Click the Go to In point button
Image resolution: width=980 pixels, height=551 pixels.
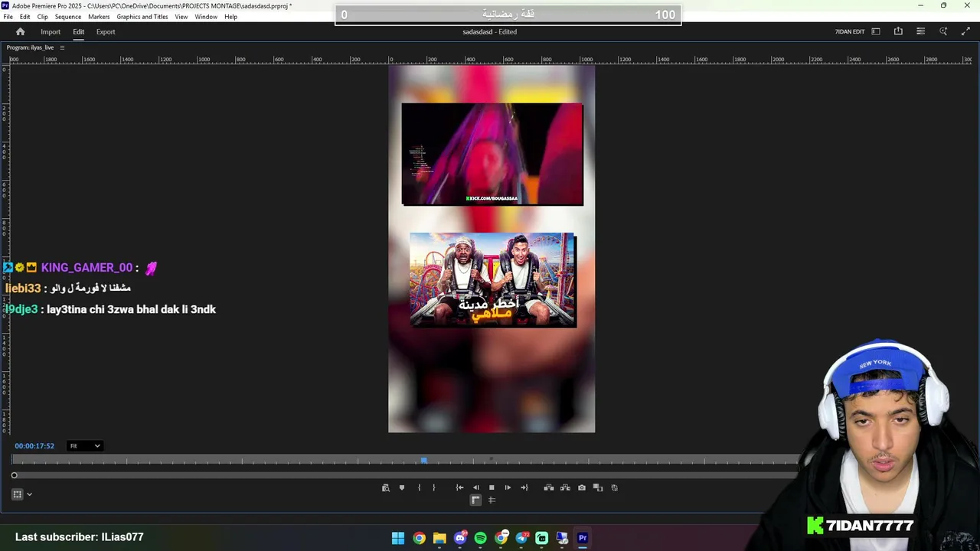pyautogui.click(x=459, y=487)
